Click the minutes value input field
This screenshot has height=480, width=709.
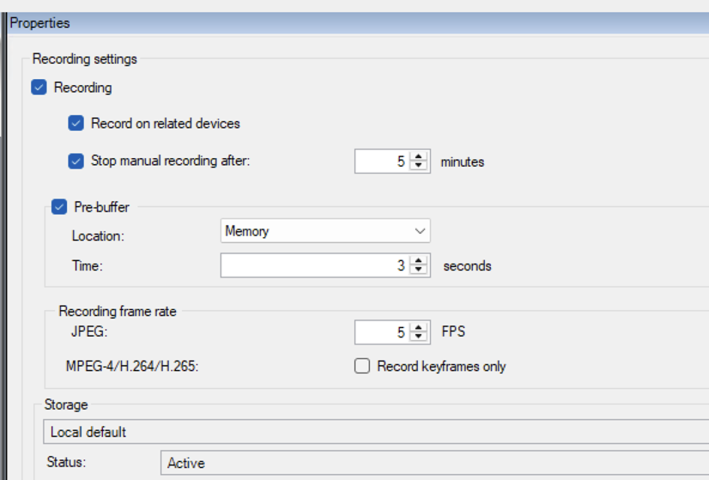[382, 161]
